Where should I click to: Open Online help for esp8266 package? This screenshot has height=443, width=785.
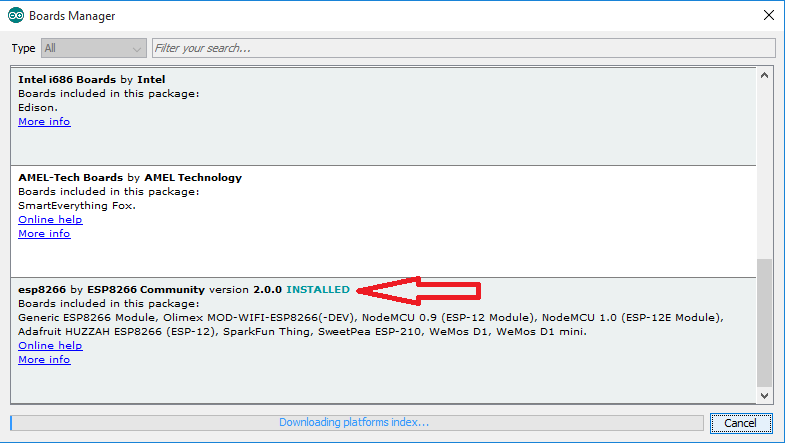pos(50,346)
